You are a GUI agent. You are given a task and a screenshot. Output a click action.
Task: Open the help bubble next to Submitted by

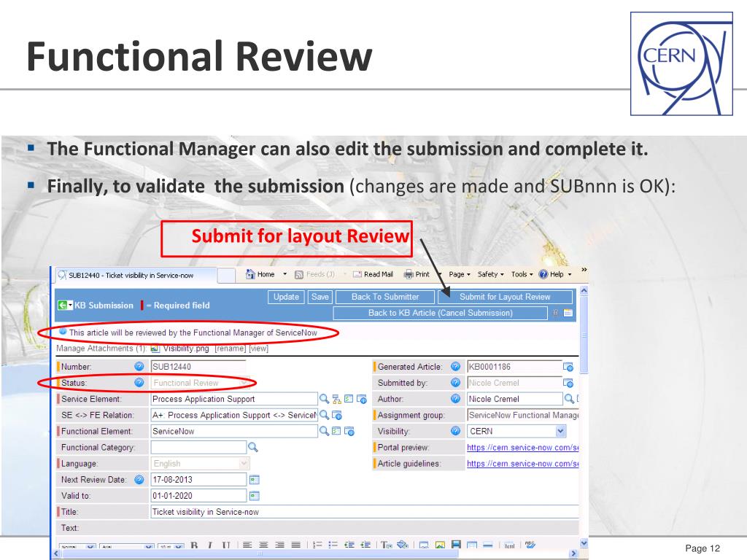(x=455, y=382)
